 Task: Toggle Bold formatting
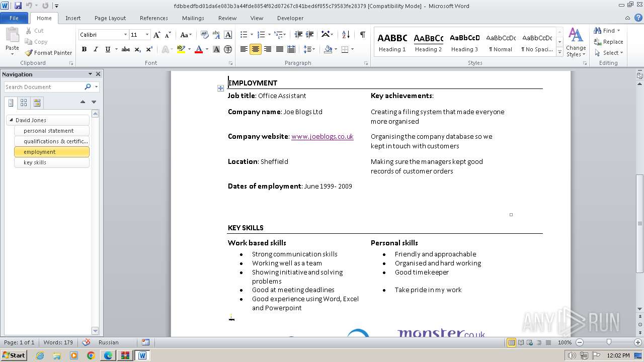pyautogui.click(x=84, y=49)
